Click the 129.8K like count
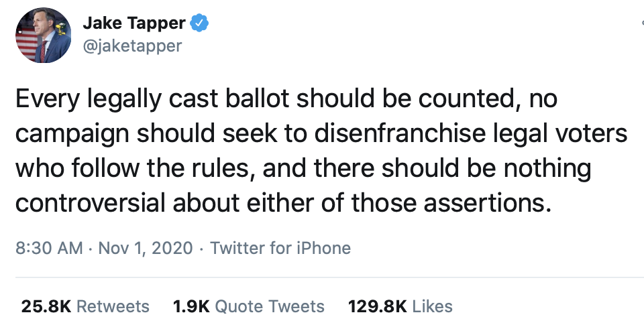The height and width of the screenshot is (327, 644). click(377, 306)
